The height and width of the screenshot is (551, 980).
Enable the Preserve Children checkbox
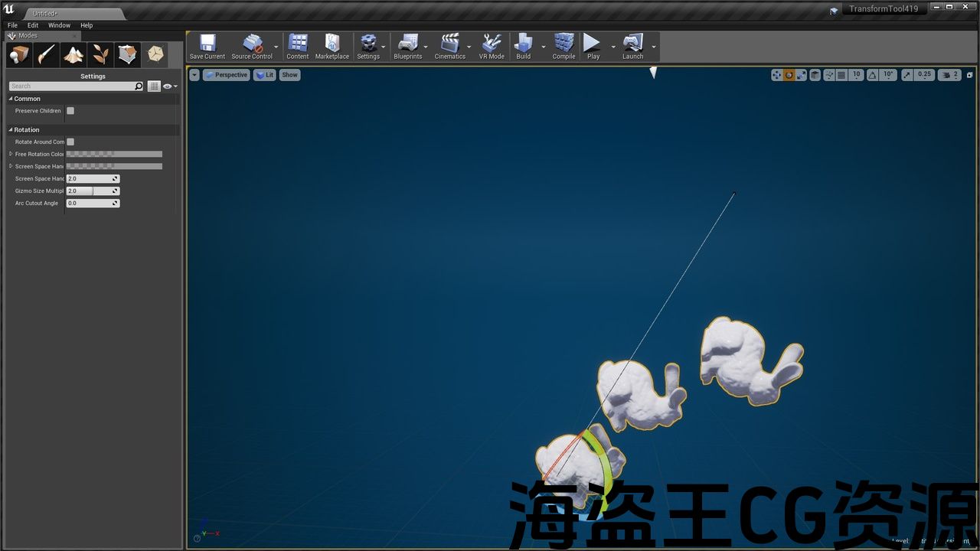(70, 111)
